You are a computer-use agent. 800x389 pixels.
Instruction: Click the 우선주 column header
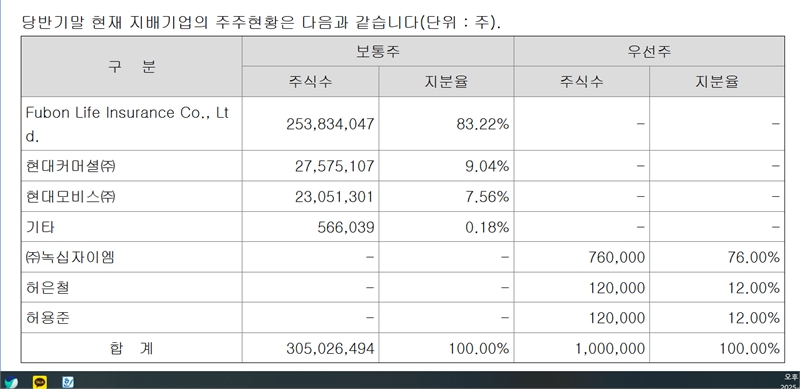pos(649,52)
